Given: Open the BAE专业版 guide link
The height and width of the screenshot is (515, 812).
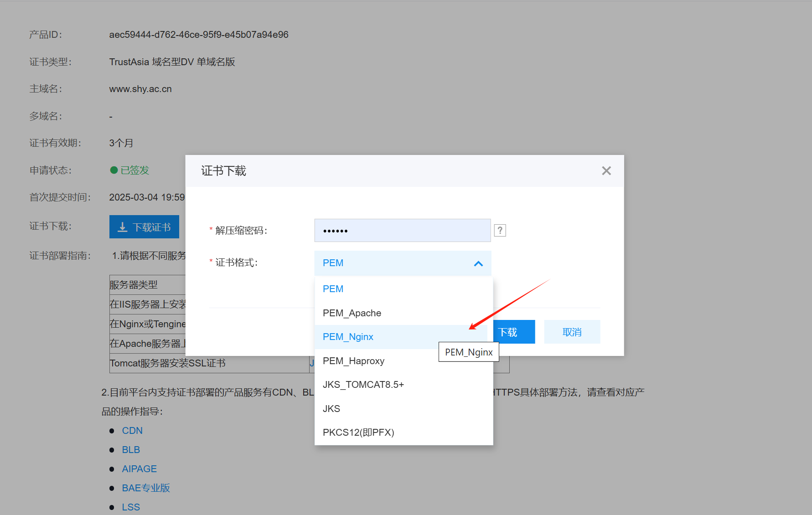Looking at the screenshot, I should 146,488.
